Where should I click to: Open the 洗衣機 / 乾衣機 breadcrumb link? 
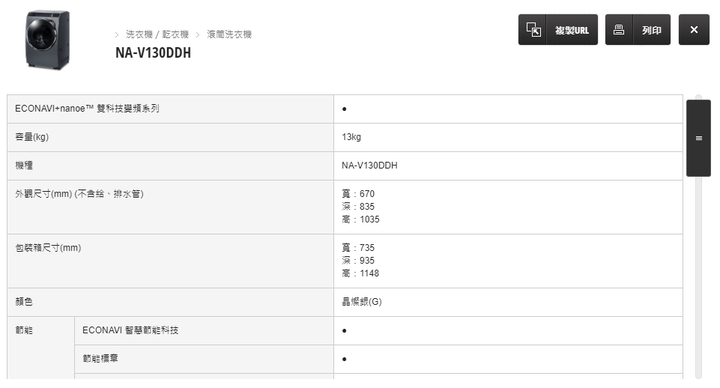[x=157, y=34]
